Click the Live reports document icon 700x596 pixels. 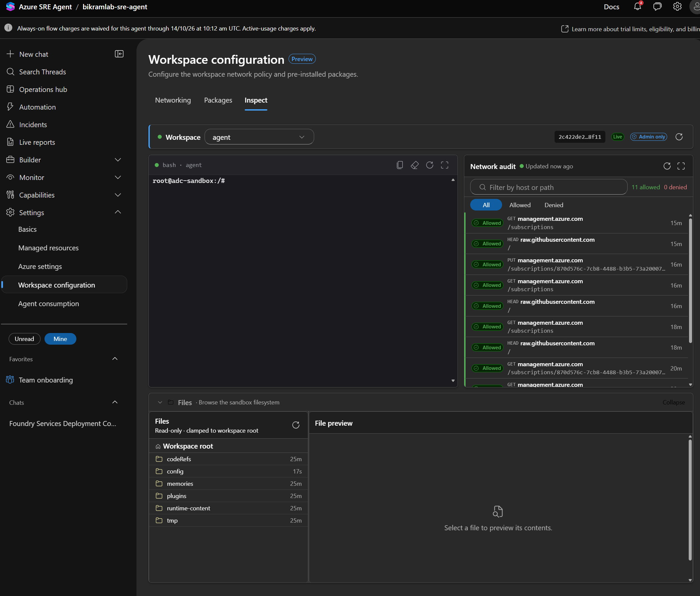(11, 142)
